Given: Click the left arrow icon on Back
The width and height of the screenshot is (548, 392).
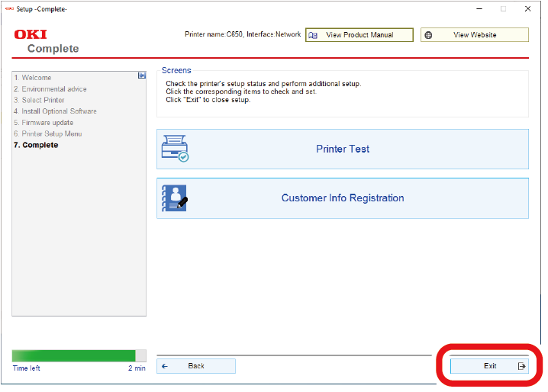Looking at the screenshot, I should pyautogui.click(x=165, y=366).
